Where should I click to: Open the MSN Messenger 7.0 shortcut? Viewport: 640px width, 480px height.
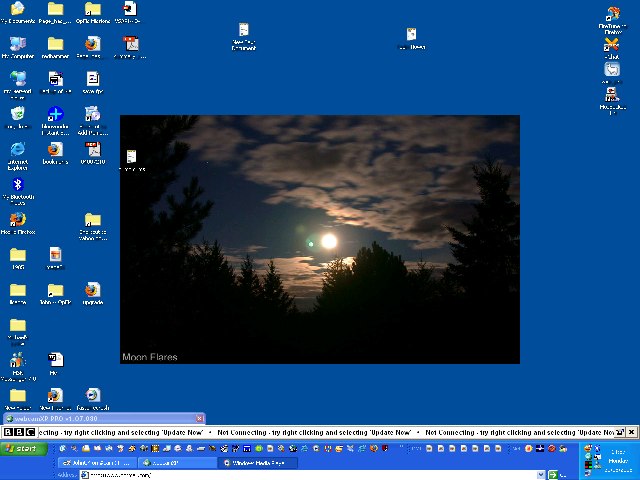18,367
